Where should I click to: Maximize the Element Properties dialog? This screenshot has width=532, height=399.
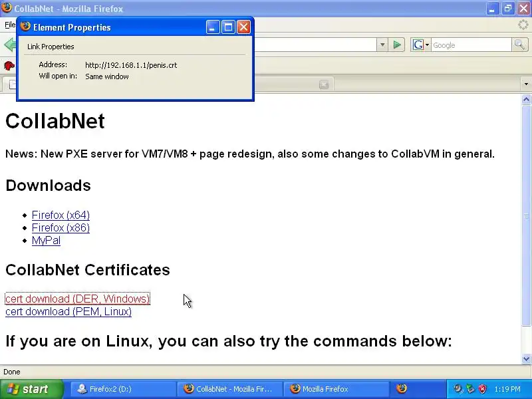[228, 27]
